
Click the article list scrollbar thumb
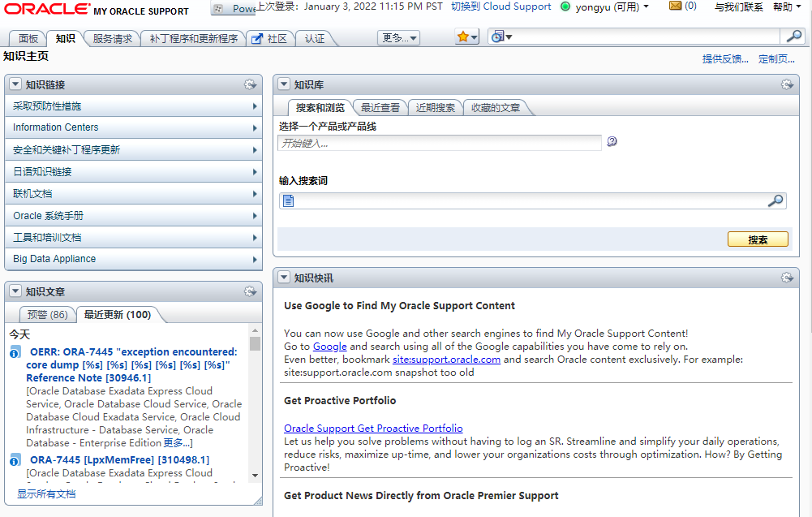pyautogui.click(x=255, y=344)
